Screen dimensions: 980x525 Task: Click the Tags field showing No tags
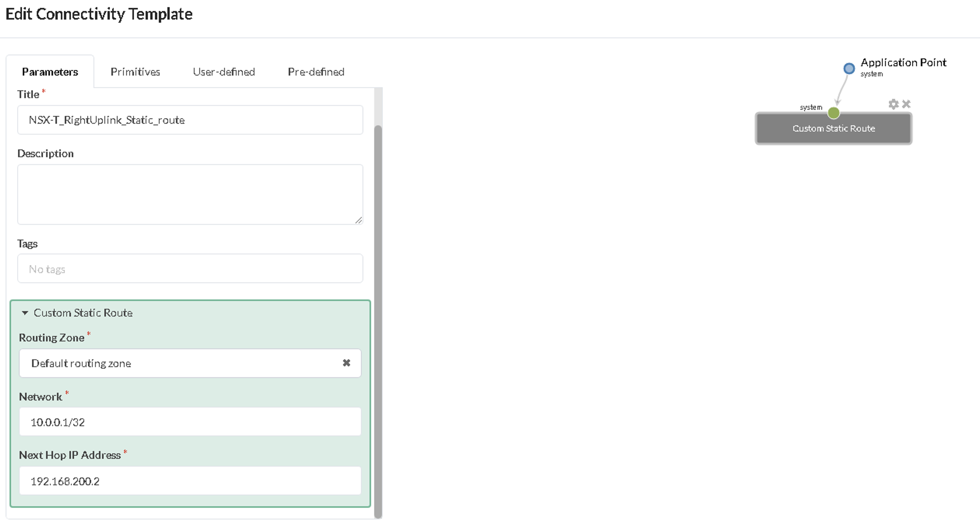(190, 269)
